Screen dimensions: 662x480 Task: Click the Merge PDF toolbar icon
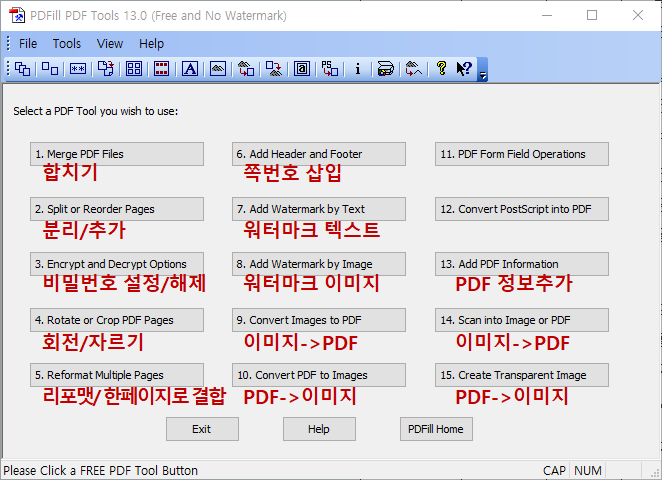coord(22,69)
